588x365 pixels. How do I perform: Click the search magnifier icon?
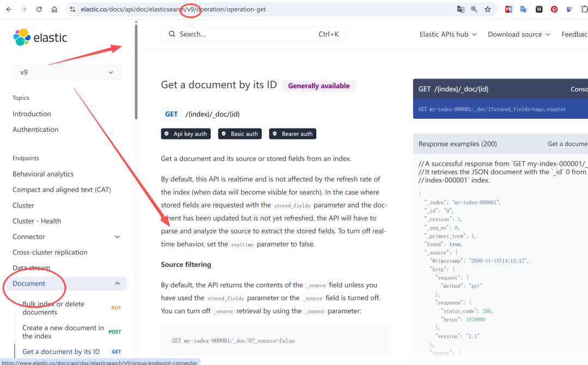[171, 34]
